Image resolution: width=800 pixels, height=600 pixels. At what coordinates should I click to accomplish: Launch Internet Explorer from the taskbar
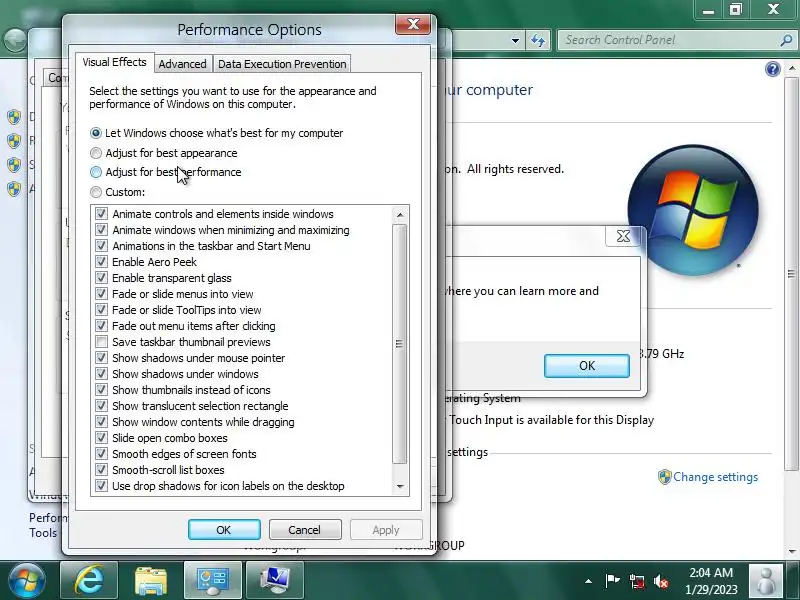89,581
